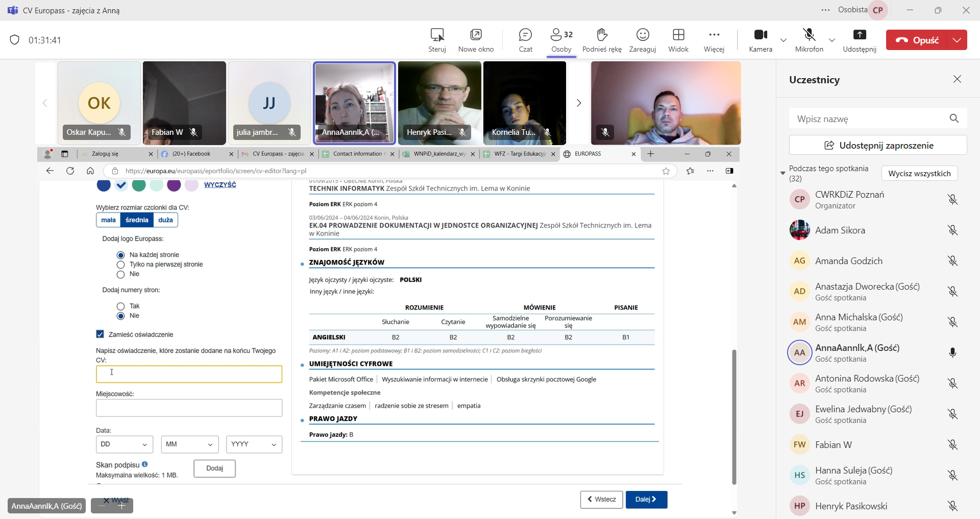Click Wycisz wszystkich button
Image resolution: width=980 pixels, height=519 pixels.
tap(919, 173)
